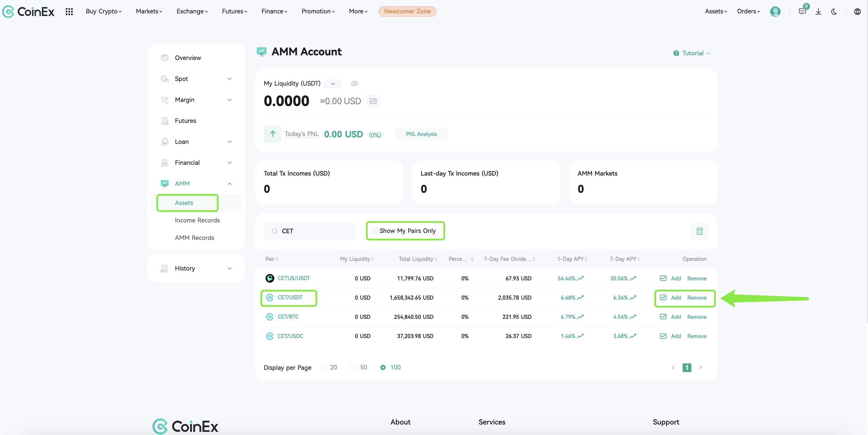Enable Show My Pairs Only checkbox
868x435 pixels.
pos(374,231)
